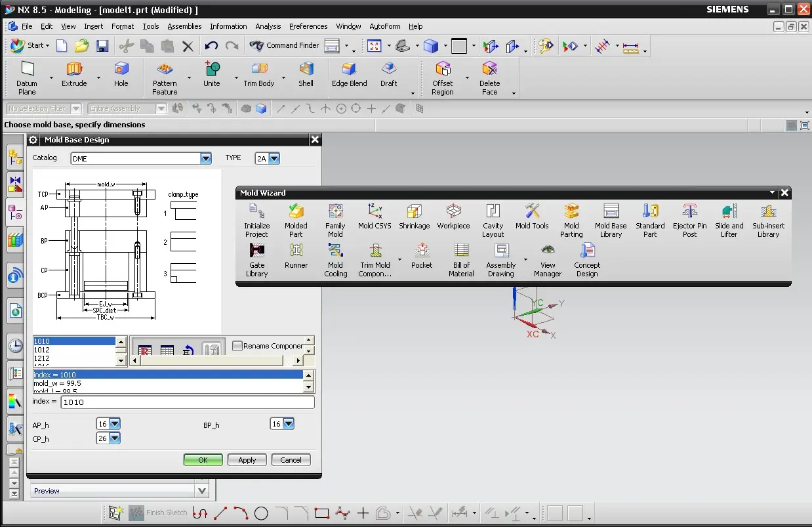The width and height of the screenshot is (812, 527).
Task: Open the Assemblies menu
Action: pos(184,27)
